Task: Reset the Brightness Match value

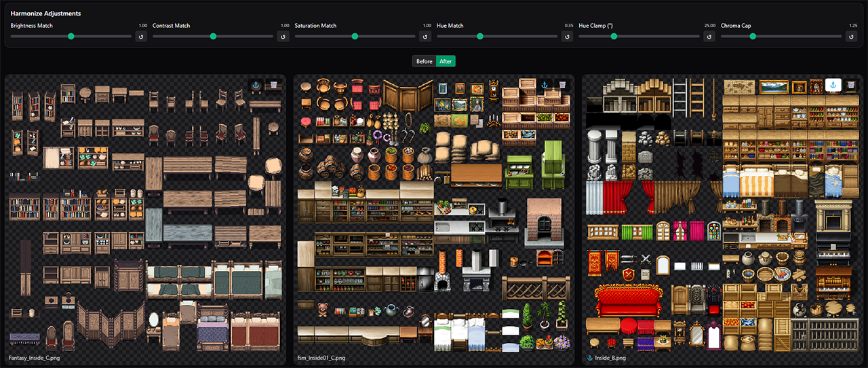Action: click(x=141, y=37)
